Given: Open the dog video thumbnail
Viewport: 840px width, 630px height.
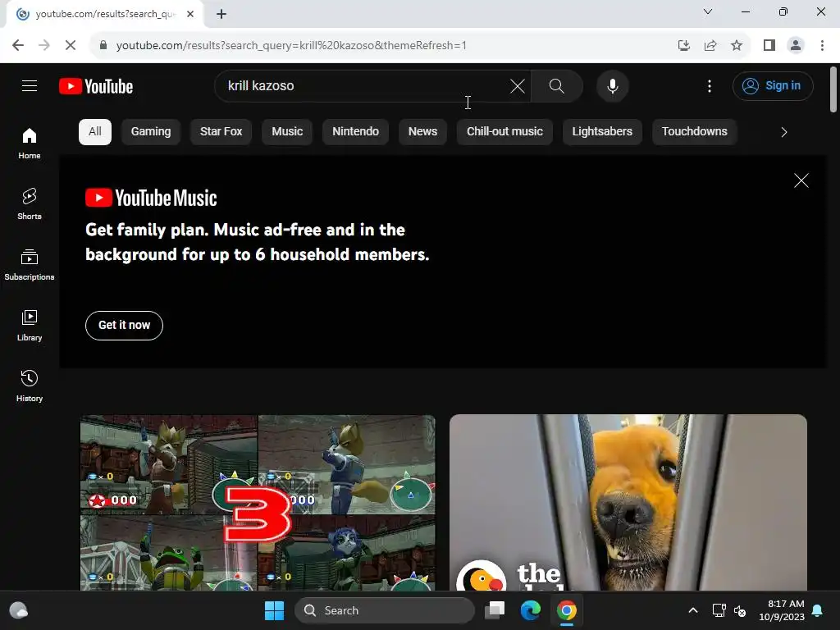Looking at the screenshot, I should coord(628,503).
